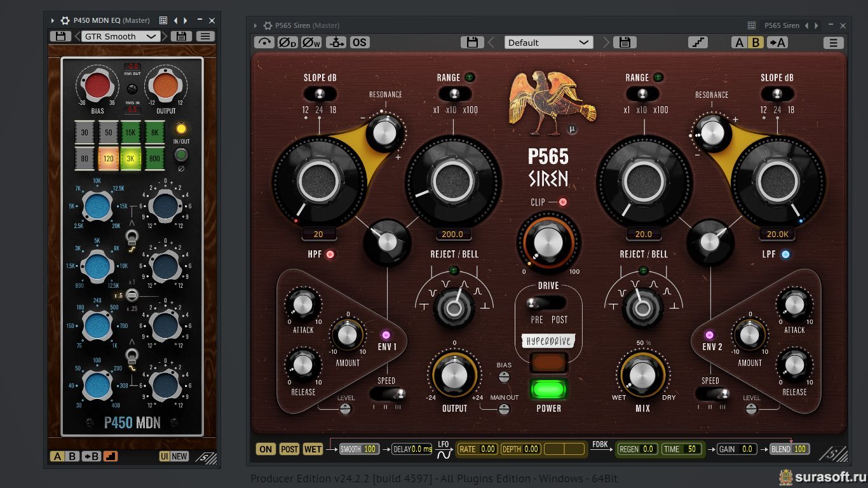This screenshot has width=868, height=488.
Task: Toggle the green phase invert button on EQ
Action: tap(181, 155)
